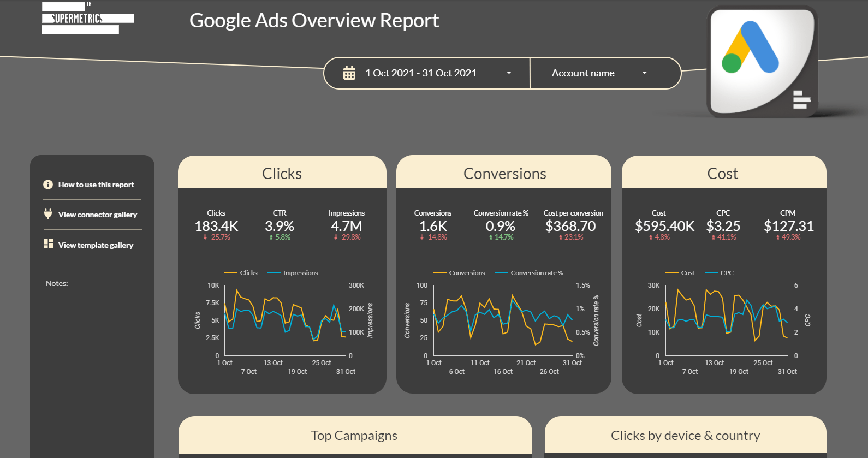Click the Cost per conversion metric label
The height and width of the screenshot is (458, 868).
tap(573, 213)
